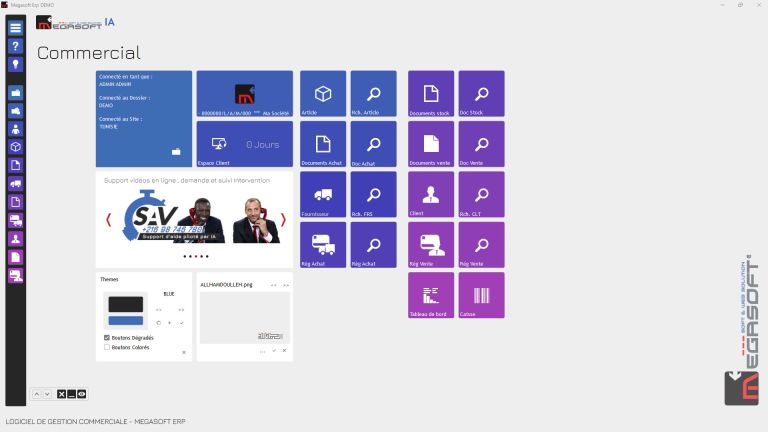Click the "BLUE" theme name label
Image resolution: width=768 pixels, height=432 pixels.
click(x=169, y=294)
